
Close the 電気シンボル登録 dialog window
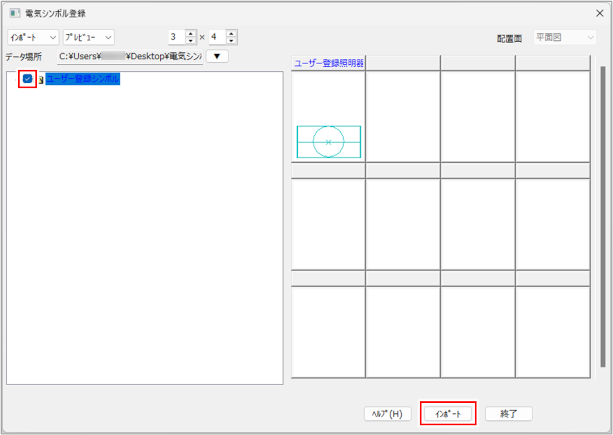[598, 13]
